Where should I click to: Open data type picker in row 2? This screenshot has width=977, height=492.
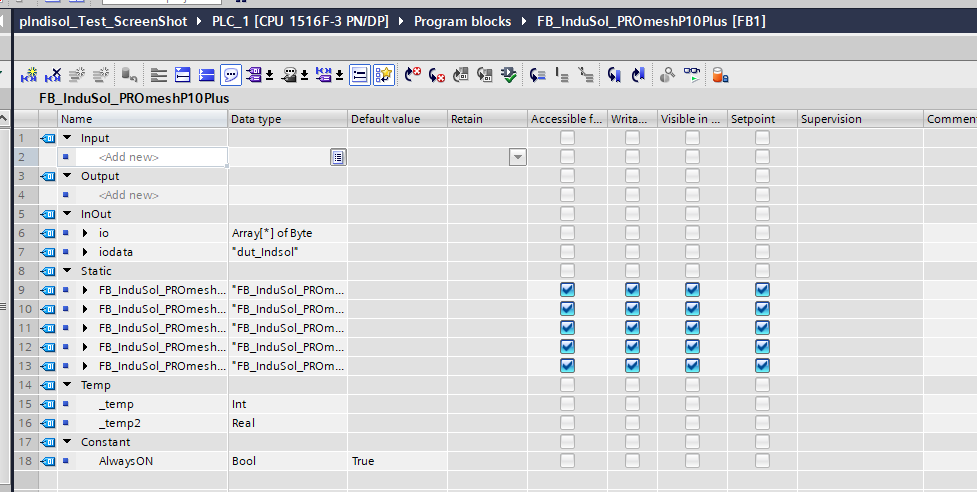click(338, 157)
